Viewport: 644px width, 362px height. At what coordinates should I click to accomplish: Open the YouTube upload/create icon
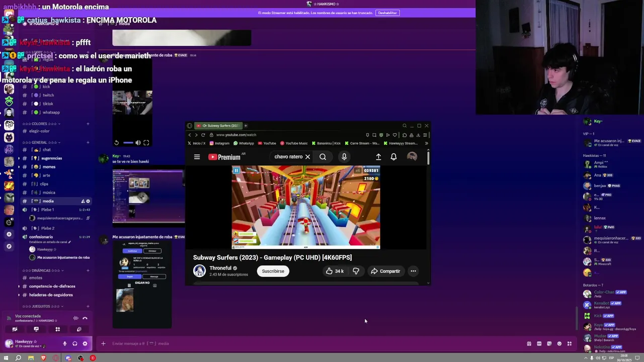pos(378,157)
